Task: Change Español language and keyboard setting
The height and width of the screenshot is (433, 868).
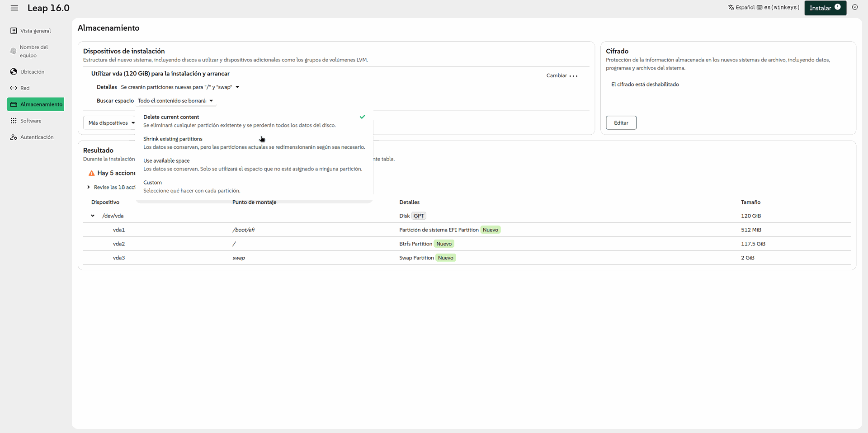Action: [x=763, y=7]
